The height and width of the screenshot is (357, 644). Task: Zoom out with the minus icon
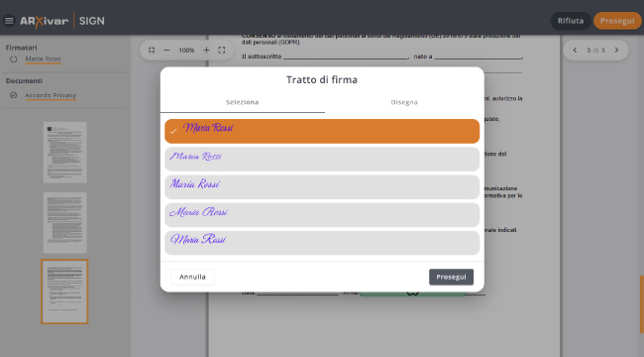tap(166, 51)
